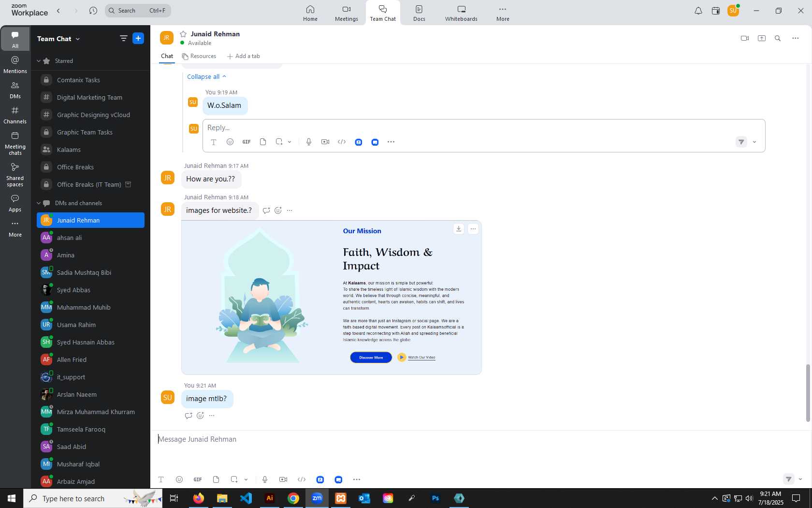Open chat with it_support
The image size is (812, 508).
point(90,377)
